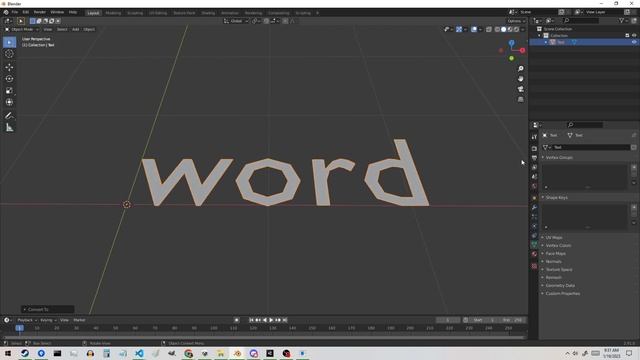Switch to material preview shading
The image size is (640, 360).
click(510, 29)
